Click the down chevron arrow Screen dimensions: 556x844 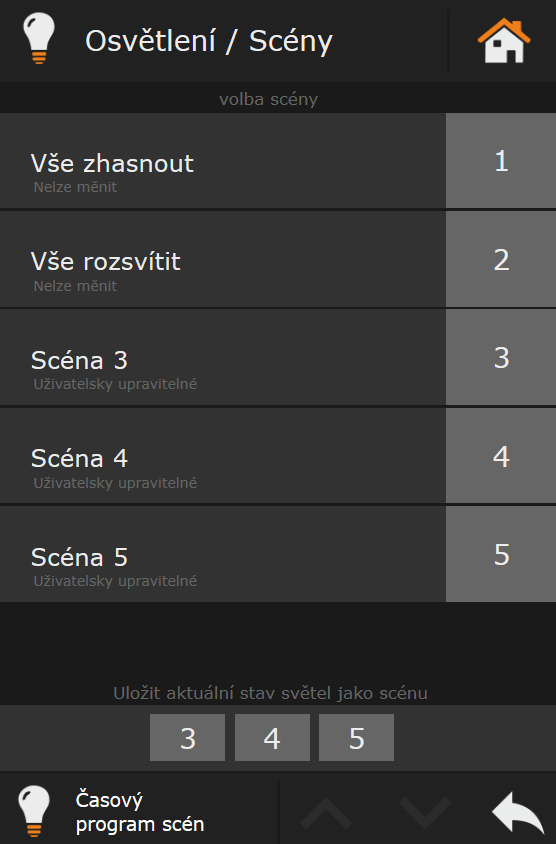click(x=425, y=813)
